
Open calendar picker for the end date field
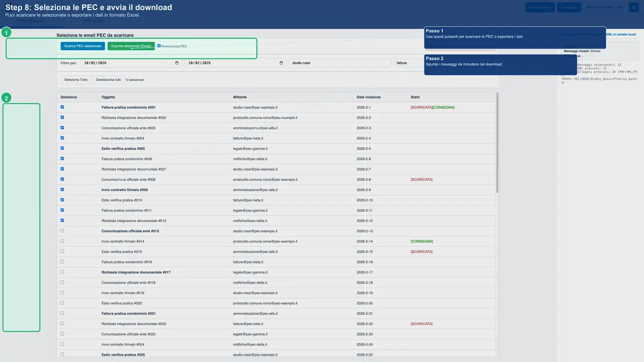click(282, 63)
